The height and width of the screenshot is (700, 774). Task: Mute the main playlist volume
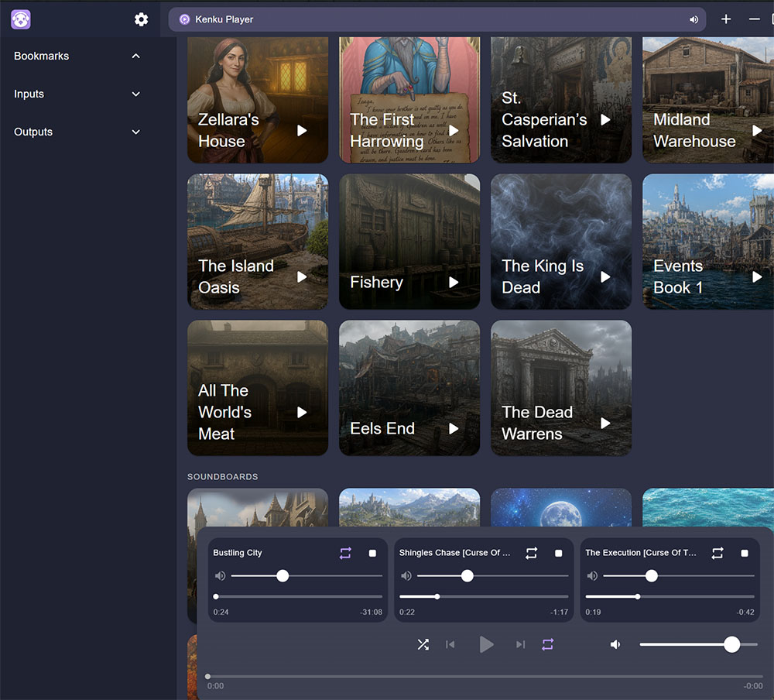(x=615, y=644)
